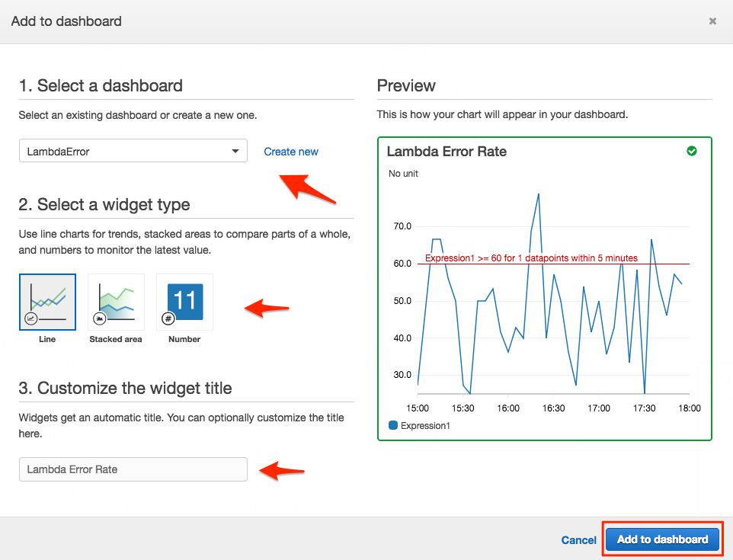Click the Lambda Error Rate preview title
The image size is (733, 560).
click(447, 152)
